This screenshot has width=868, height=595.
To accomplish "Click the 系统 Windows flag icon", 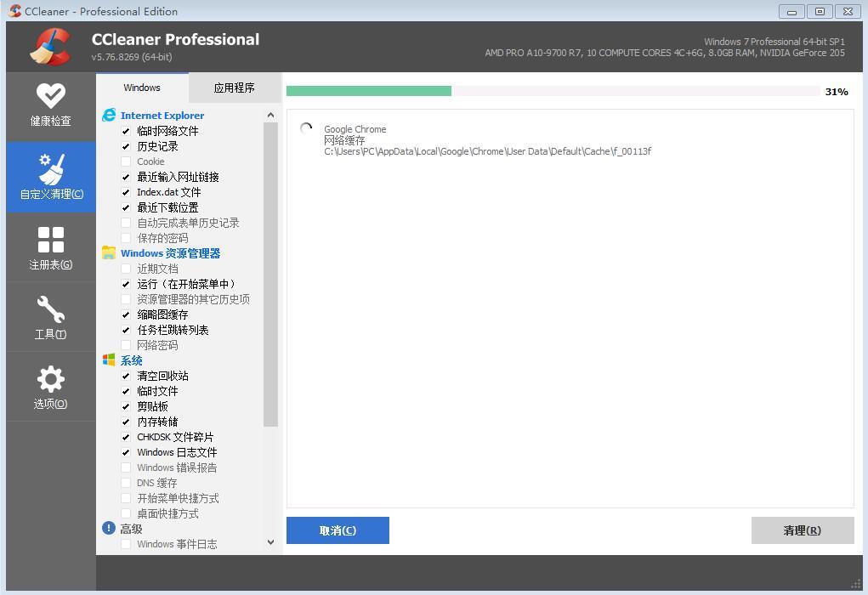I will (x=109, y=360).
